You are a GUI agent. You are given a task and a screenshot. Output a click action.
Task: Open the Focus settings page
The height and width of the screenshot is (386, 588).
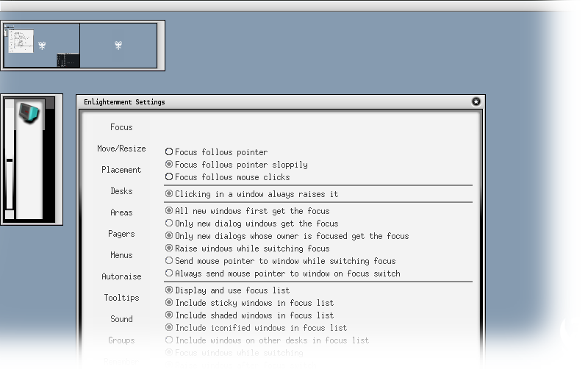tap(121, 127)
